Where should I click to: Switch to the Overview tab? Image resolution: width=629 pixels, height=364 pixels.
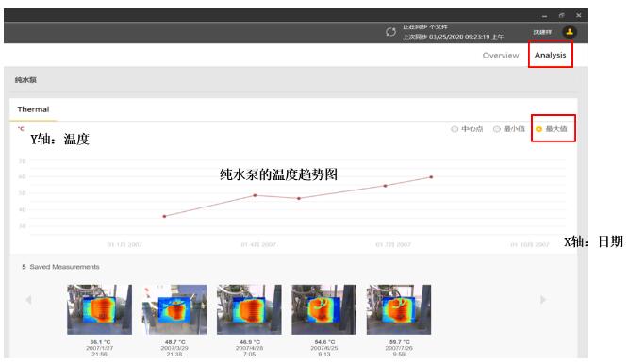[x=500, y=56]
